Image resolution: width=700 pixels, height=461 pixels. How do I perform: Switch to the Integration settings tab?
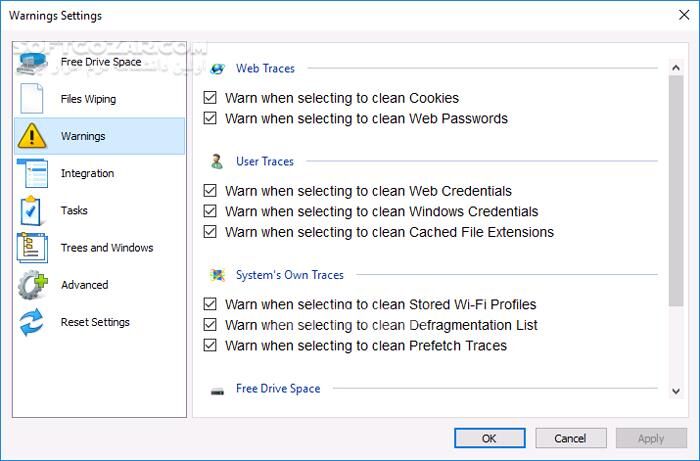(x=87, y=173)
